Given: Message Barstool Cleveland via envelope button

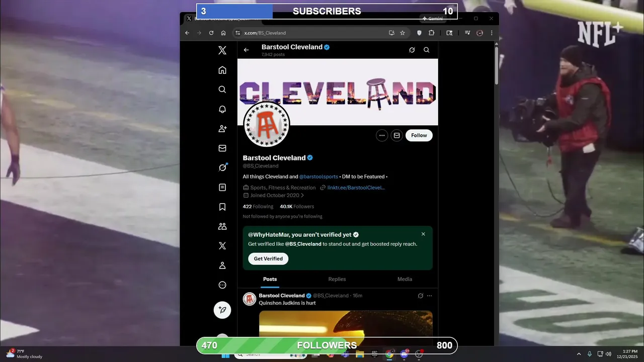Looking at the screenshot, I should click(397, 135).
